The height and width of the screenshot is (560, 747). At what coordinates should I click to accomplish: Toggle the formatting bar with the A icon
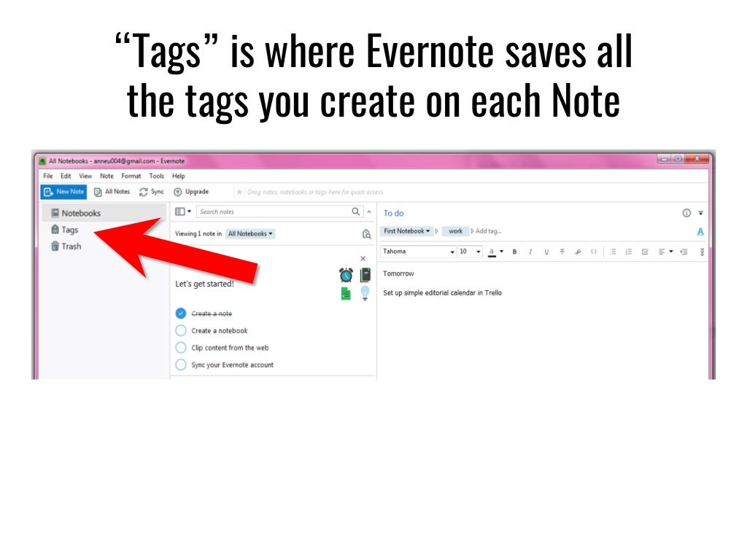click(x=700, y=231)
